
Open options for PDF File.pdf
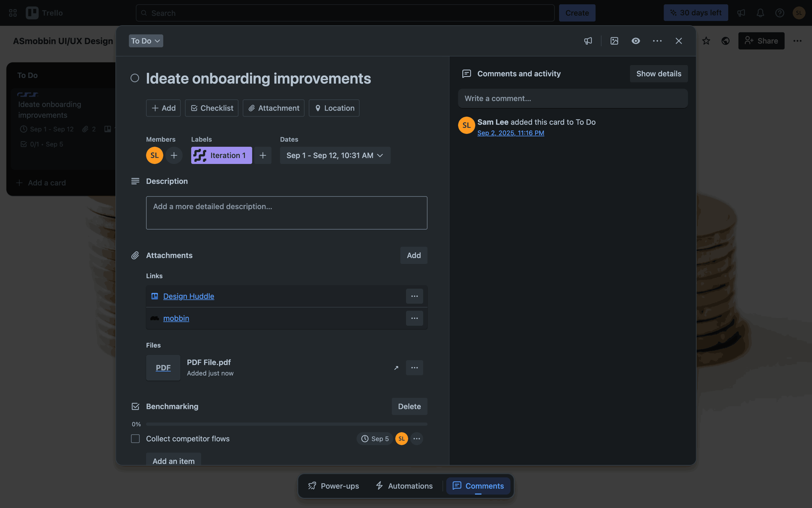coord(414,368)
